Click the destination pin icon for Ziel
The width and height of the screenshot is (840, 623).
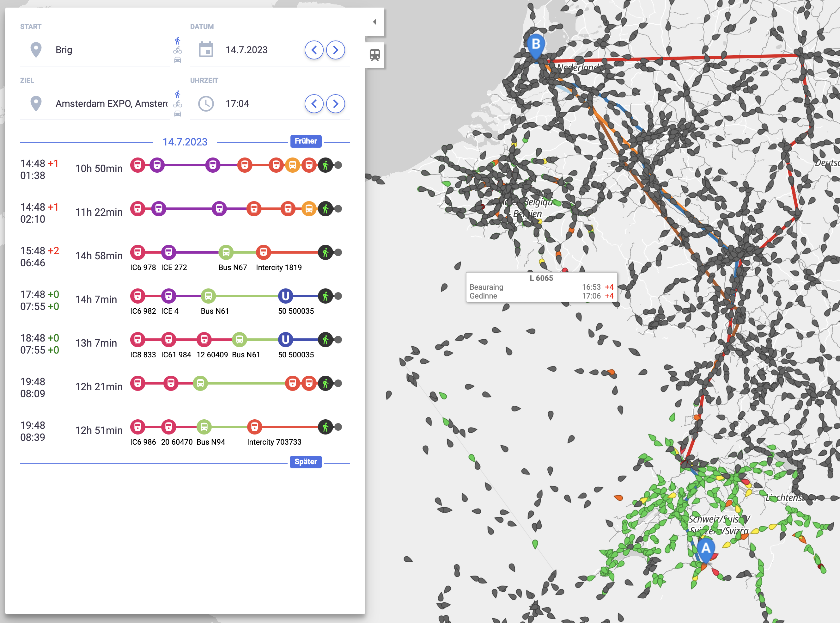point(35,103)
